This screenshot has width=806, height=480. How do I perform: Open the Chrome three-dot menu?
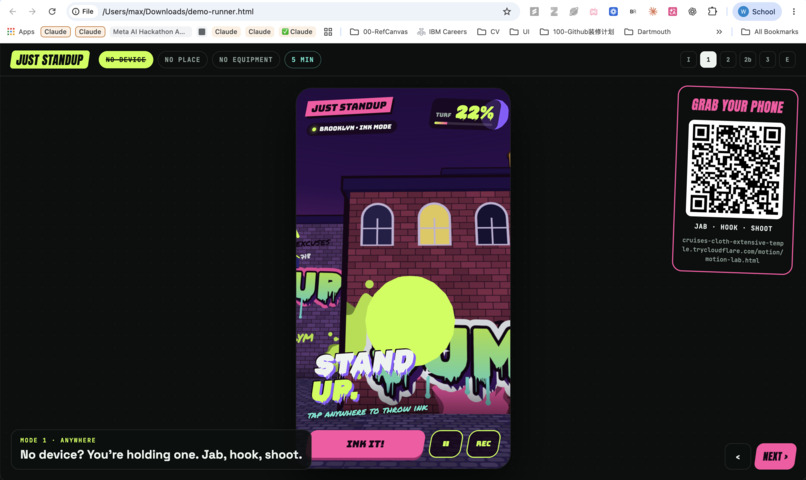tap(794, 11)
